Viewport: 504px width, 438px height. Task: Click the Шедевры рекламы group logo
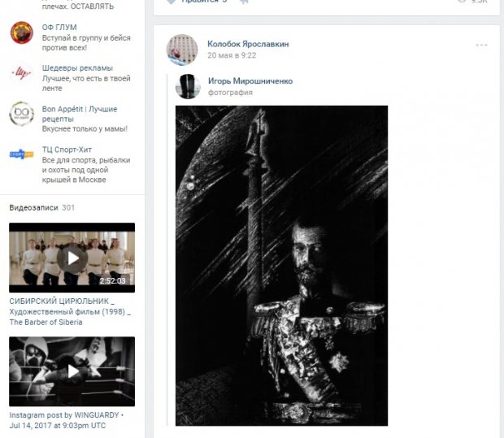coord(21,73)
